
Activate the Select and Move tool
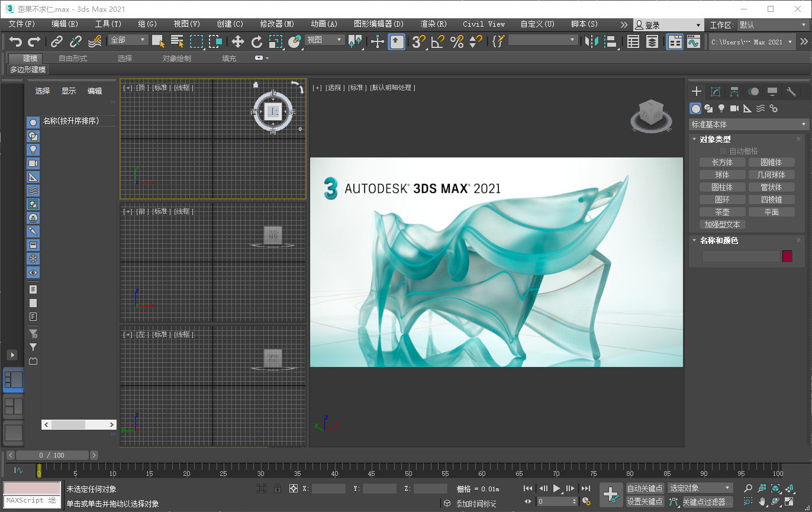237,41
